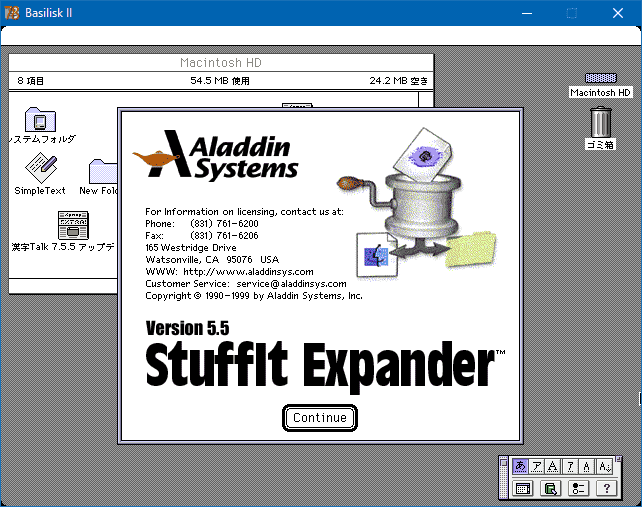
Task: Select the システムフォルダ system folder icon
Action: click(41, 120)
